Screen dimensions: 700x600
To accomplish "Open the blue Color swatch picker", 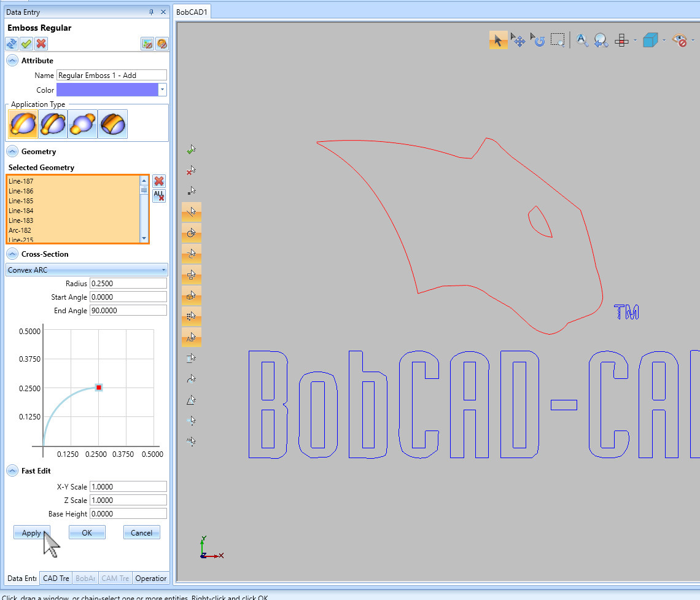I will pos(106,90).
